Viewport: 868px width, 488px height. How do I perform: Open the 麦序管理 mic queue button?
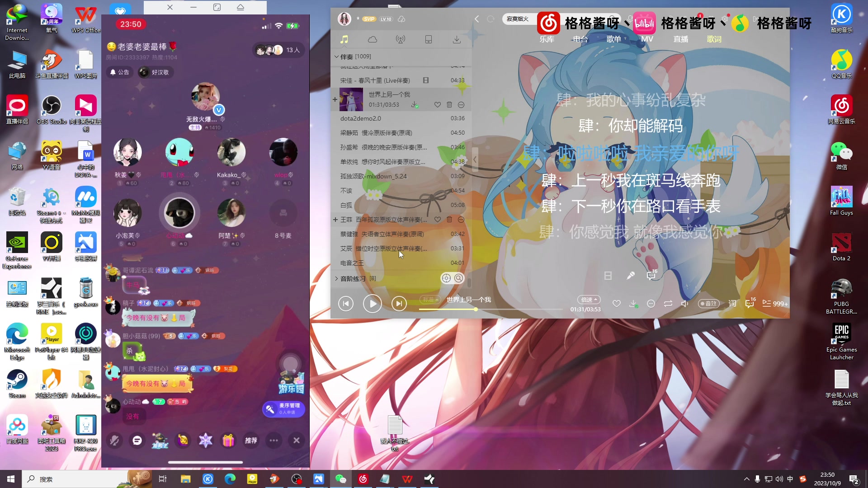[x=284, y=409]
